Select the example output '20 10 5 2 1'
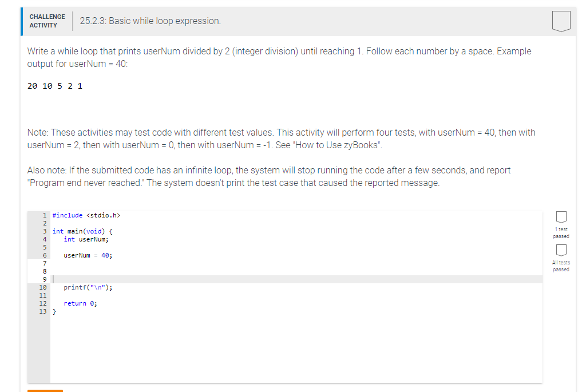The height and width of the screenshot is (392, 582). (x=54, y=86)
